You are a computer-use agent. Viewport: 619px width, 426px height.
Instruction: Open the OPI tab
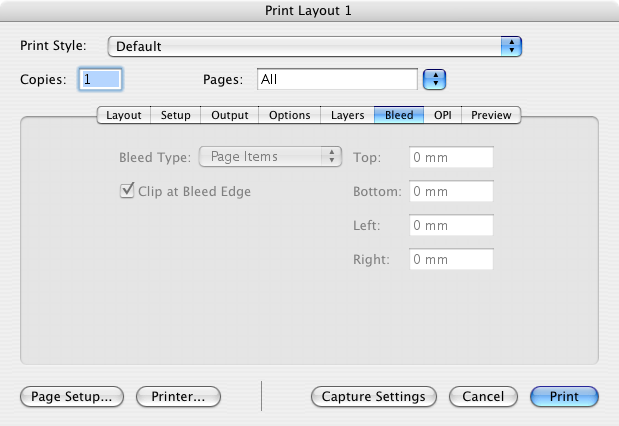point(443,115)
